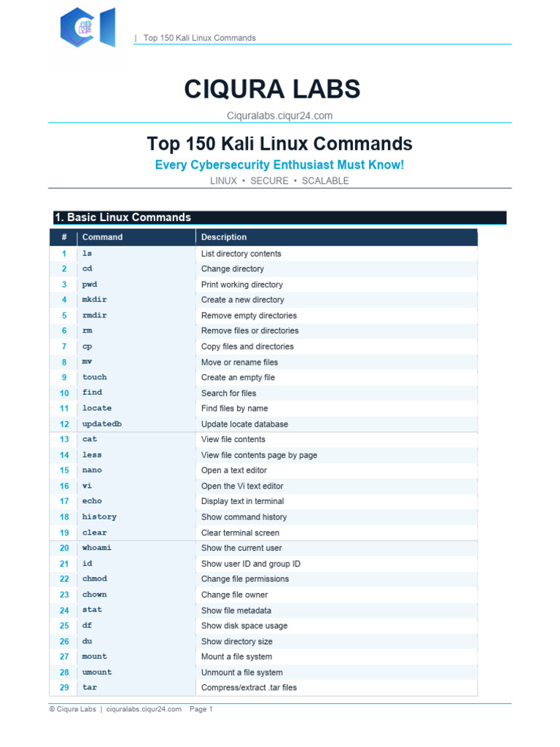Image resolution: width=560 pixels, height=747 pixels.
Task: Click 'Every Cybersecurity Enthusiast Must Know!' subtitle
Action: [x=279, y=165]
